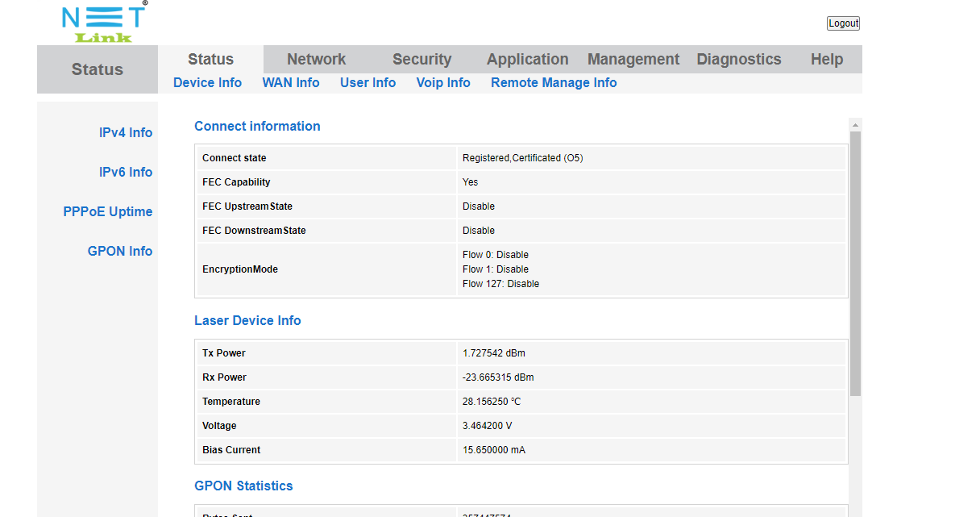Click the vertical scrollbar thumb
The image size is (980, 517).
click(855, 262)
